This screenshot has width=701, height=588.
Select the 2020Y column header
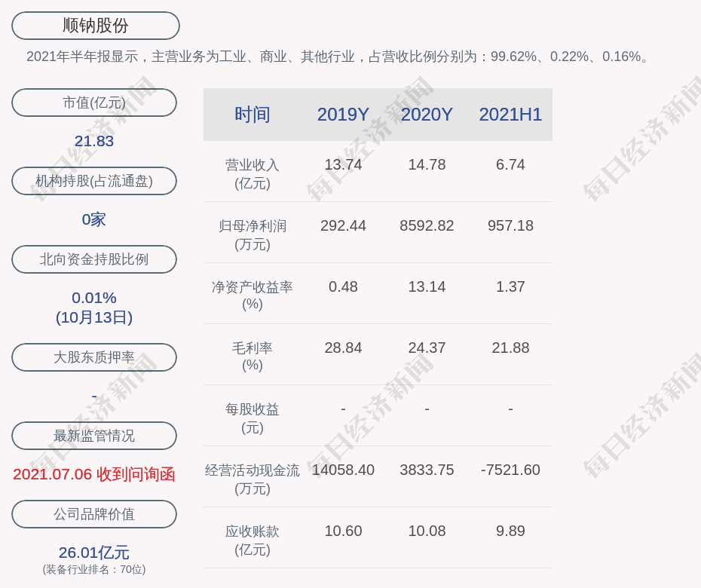(x=427, y=115)
